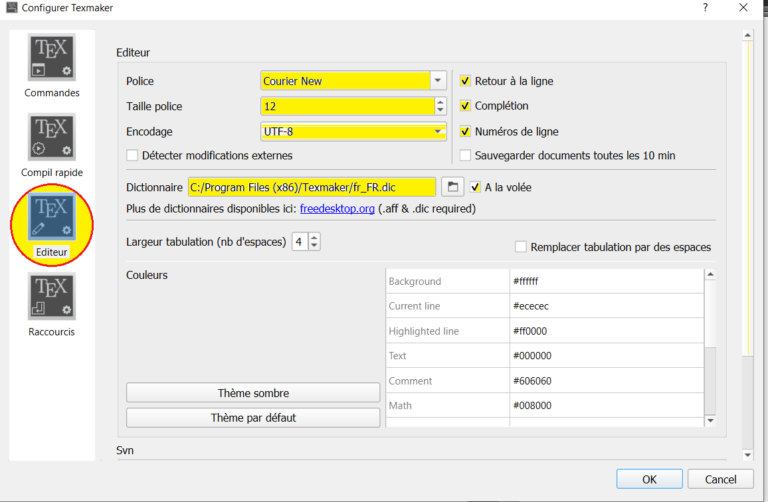Image resolution: width=768 pixels, height=502 pixels.
Task: Click the Comment row label
Action: pyautogui.click(x=410, y=381)
